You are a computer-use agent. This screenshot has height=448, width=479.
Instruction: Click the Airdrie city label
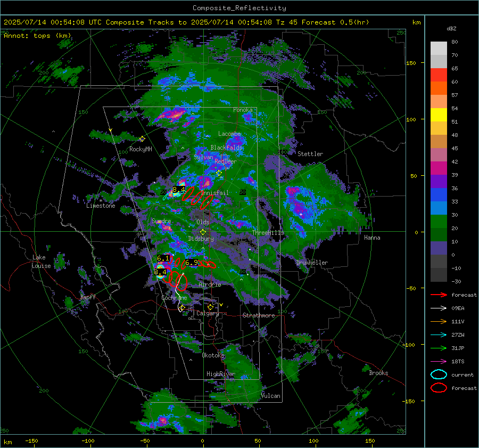point(210,284)
